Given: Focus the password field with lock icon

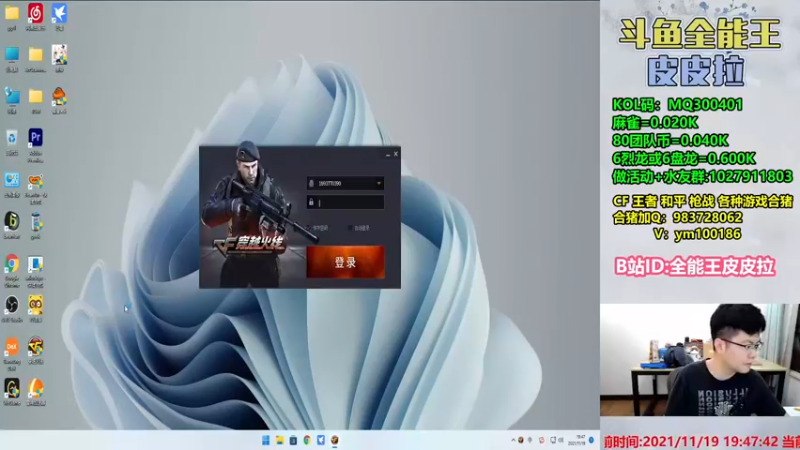Looking at the screenshot, I should (345, 203).
